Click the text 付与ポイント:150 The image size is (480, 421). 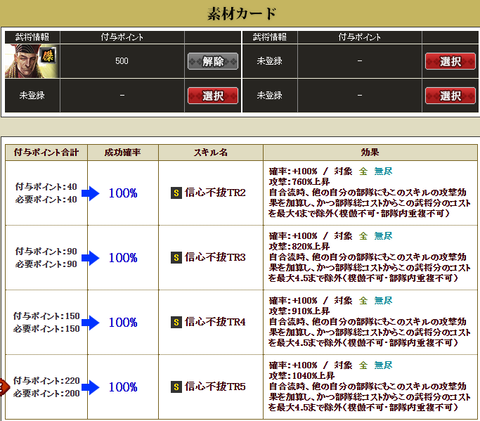[46, 316]
